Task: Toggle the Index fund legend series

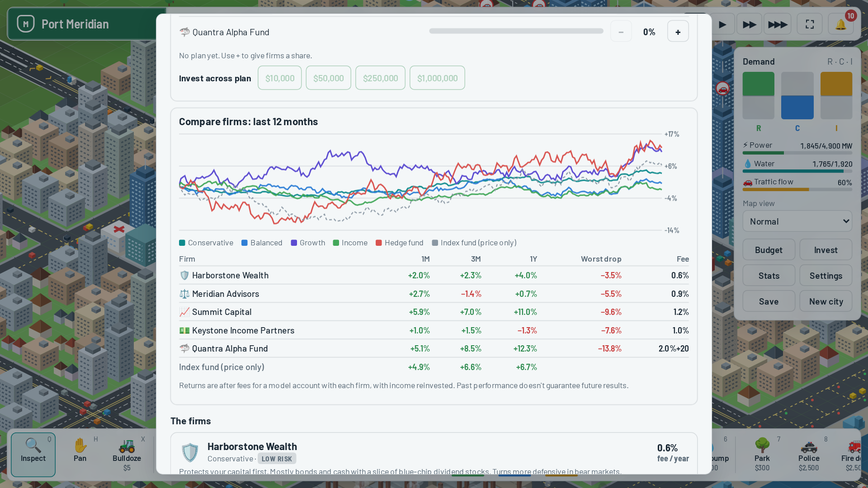Action: point(474,243)
